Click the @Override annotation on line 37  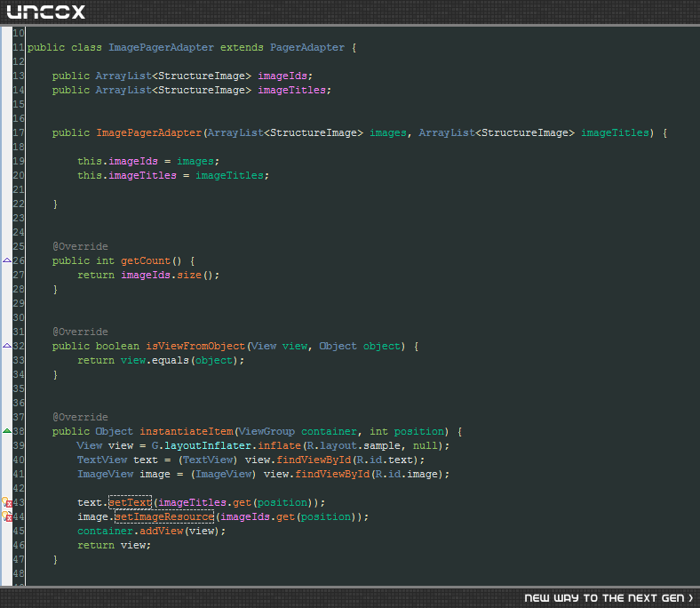point(80,417)
